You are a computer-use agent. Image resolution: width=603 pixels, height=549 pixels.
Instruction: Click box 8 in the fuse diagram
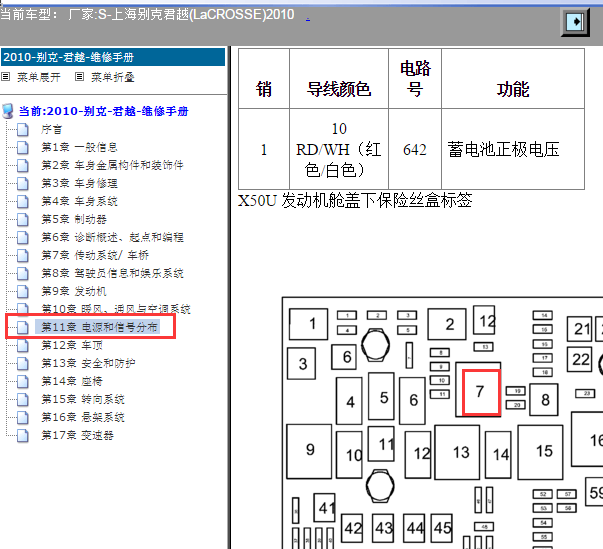(x=544, y=399)
